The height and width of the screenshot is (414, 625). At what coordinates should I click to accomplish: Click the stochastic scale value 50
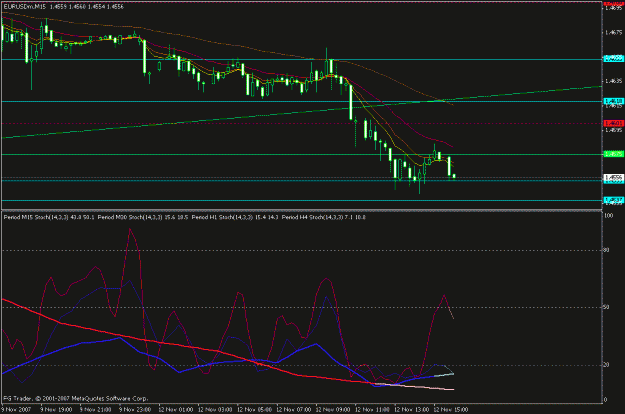607,307
